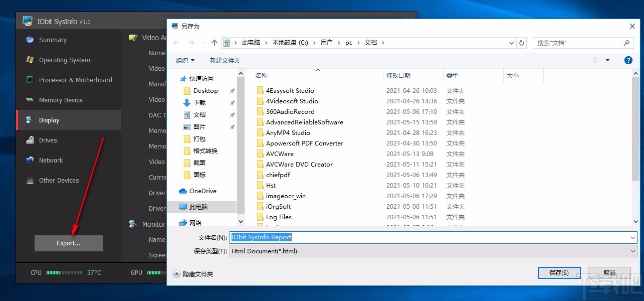Click the CPU usage meter at bottom
This screenshot has width=644, height=301.
(x=65, y=272)
